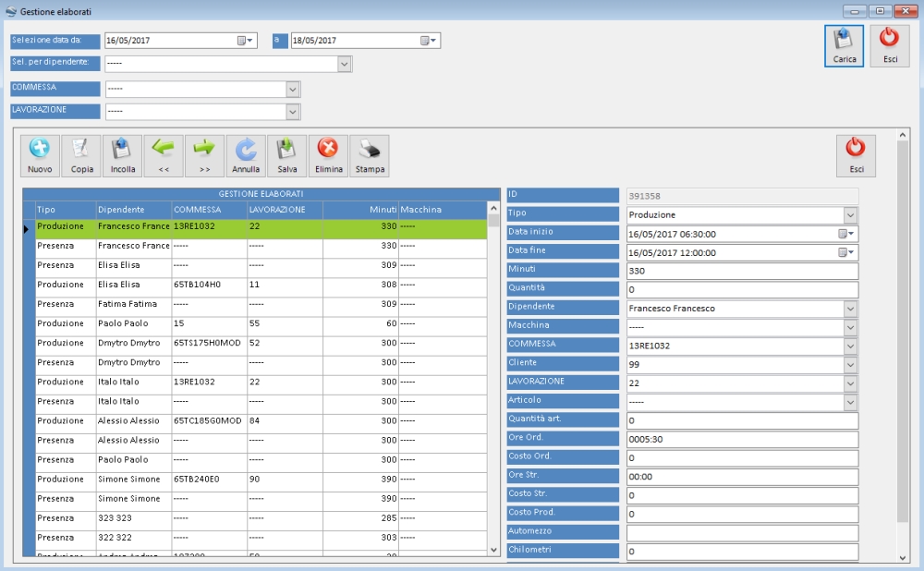Open the LAVORAZIONE dropdown showing 22

click(850, 383)
